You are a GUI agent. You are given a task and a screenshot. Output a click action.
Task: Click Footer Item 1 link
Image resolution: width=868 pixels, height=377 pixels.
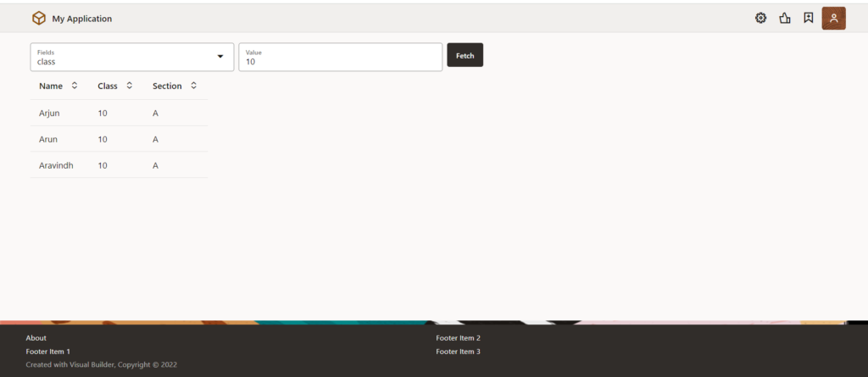[48, 351]
